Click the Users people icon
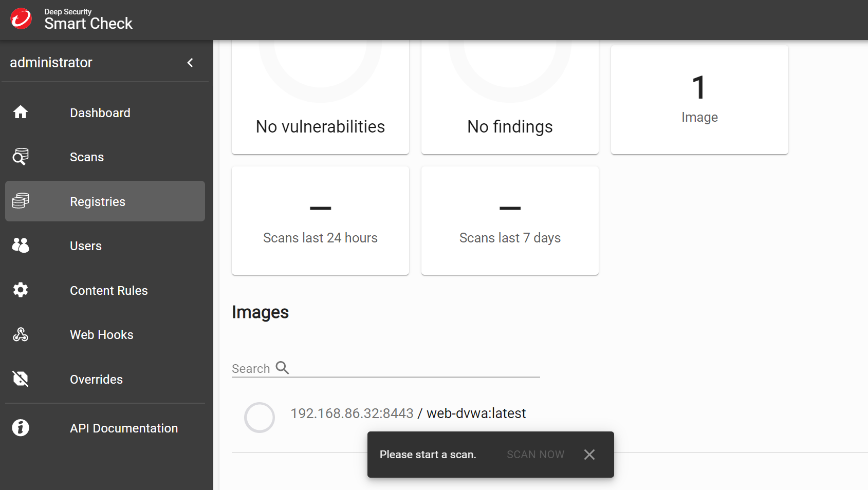 click(21, 246)
